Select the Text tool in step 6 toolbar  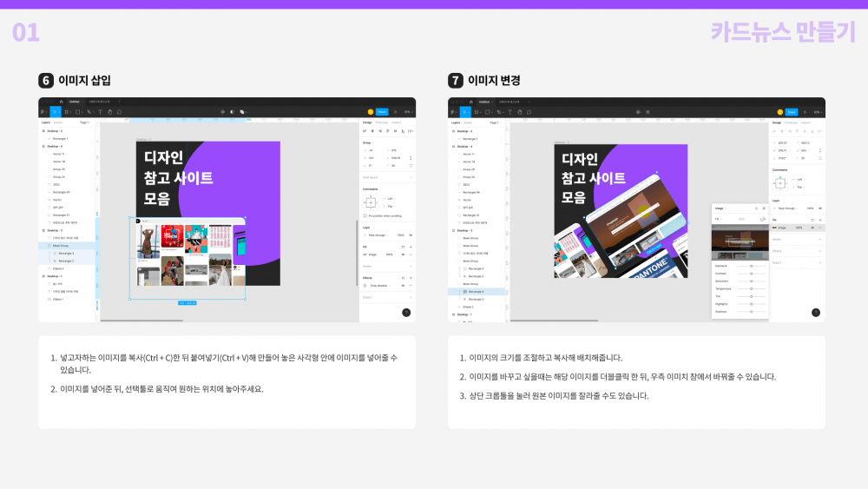[x=99, y=111]
